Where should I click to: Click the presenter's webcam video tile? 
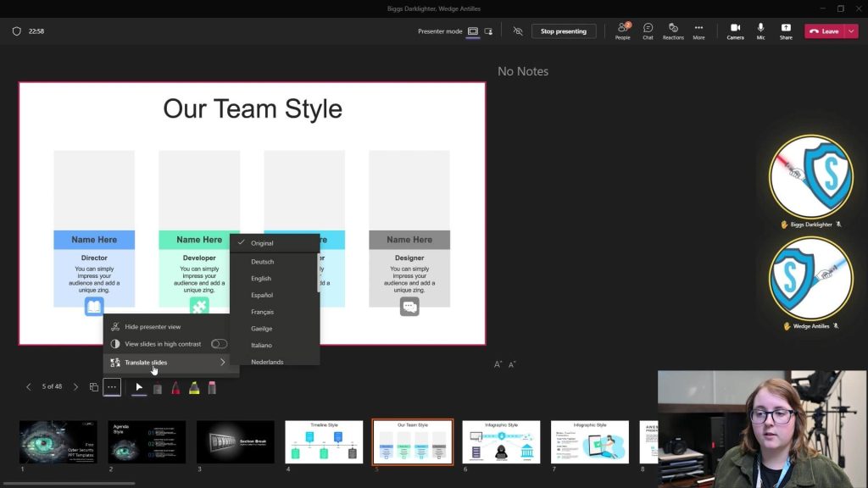click(762, 429)
